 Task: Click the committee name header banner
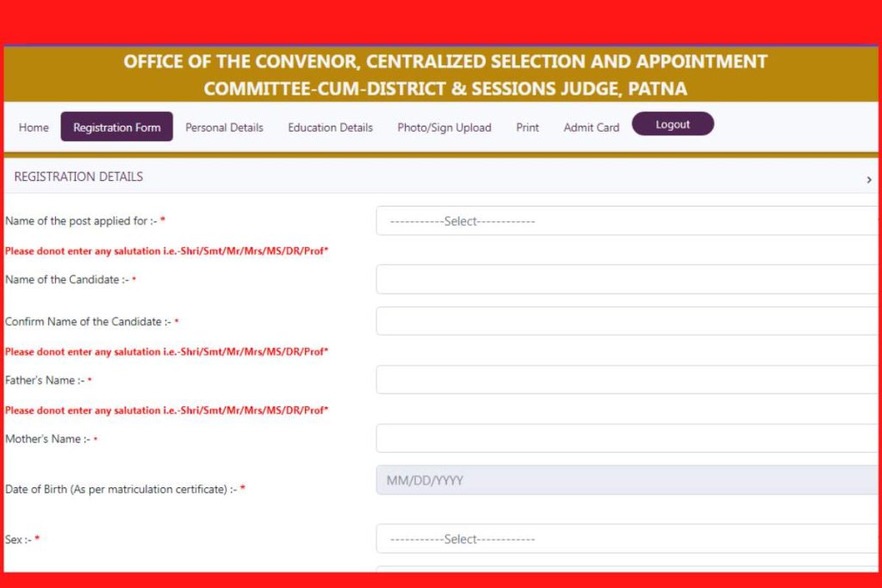(444, 74)
